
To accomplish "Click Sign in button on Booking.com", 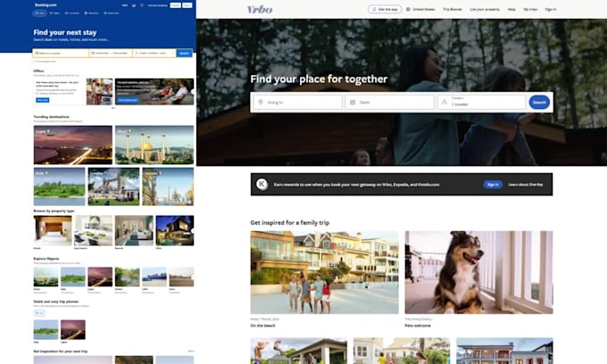I will 187,5.
